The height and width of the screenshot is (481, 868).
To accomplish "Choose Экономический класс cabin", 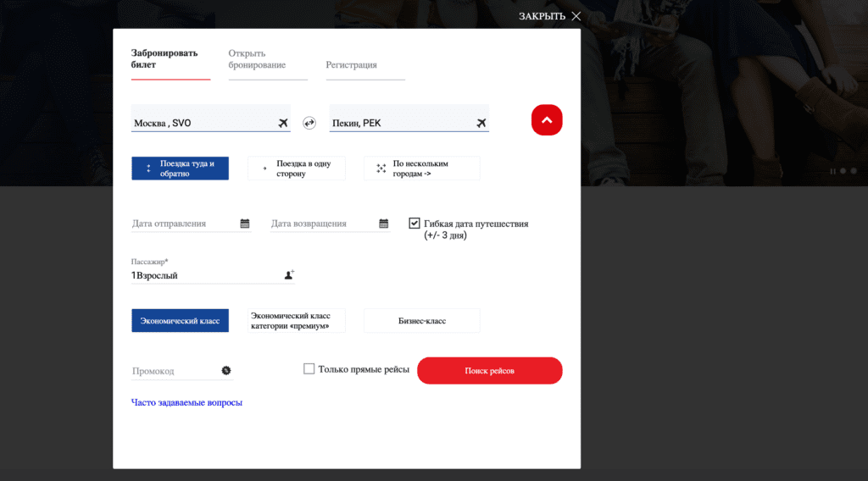I will pos(180,321).
